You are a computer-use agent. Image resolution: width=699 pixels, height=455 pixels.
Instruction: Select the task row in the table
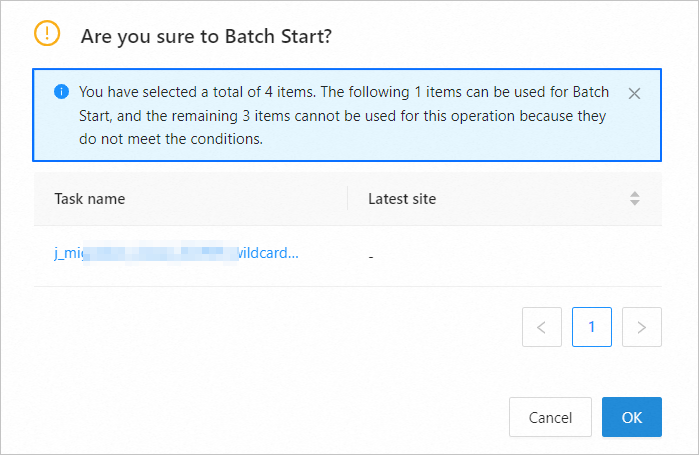[348, 256]
